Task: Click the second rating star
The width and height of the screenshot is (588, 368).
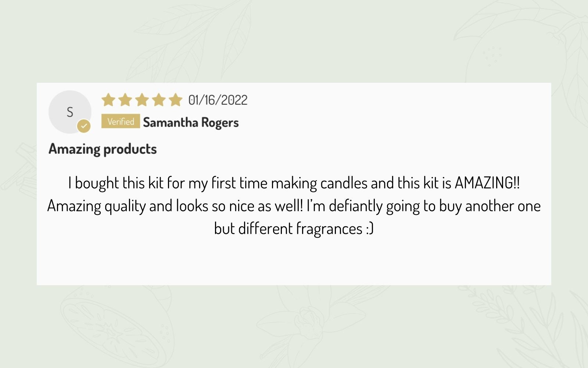Action: 125,100
